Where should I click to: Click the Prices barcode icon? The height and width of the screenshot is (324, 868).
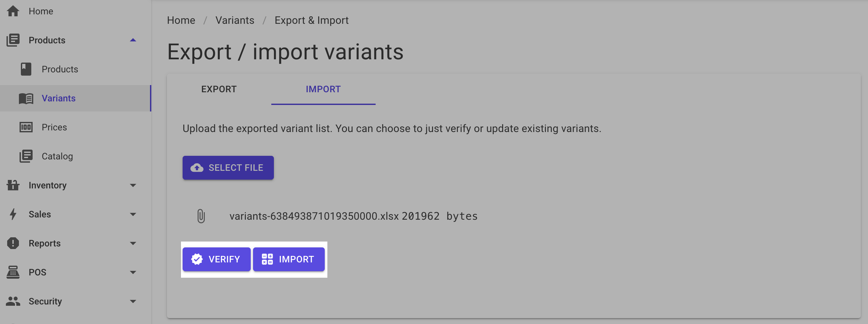pyautogui.click(x=26, y=127)
